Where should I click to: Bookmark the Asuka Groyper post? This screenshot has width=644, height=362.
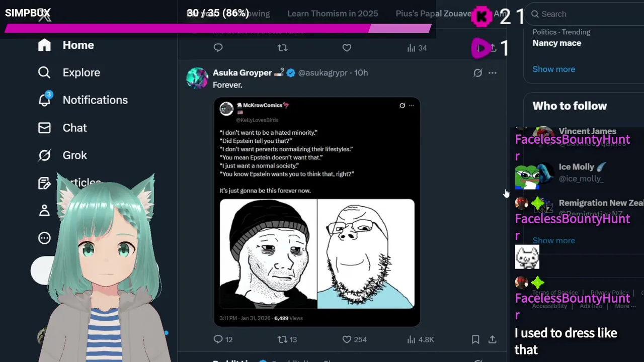[475, 339]
